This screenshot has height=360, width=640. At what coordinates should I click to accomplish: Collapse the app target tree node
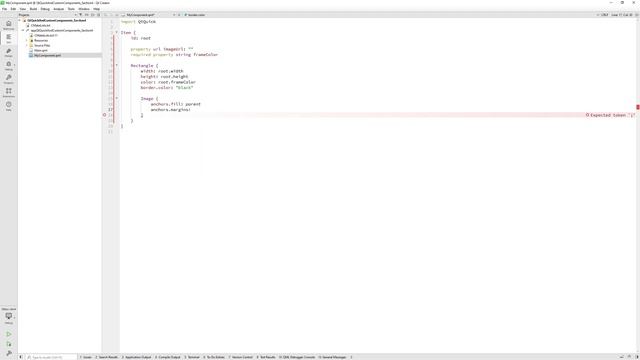click(23, 30)
